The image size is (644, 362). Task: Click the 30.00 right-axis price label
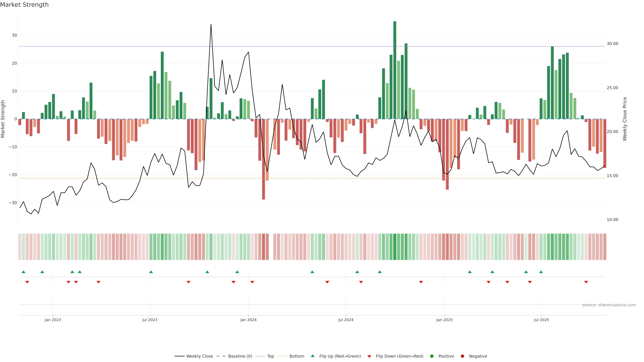pyautogui.click(x=612, y=44)
